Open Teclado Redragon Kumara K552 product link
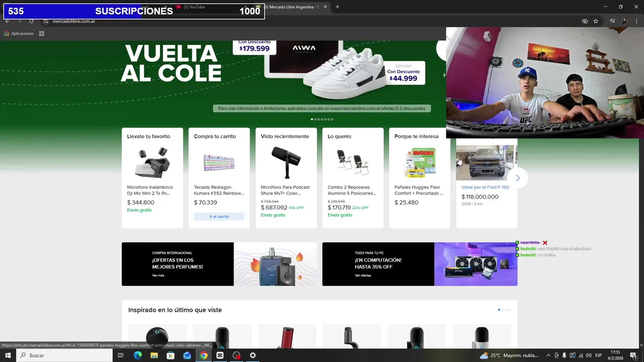Viewport: 644px width, 362px height. 219,190
